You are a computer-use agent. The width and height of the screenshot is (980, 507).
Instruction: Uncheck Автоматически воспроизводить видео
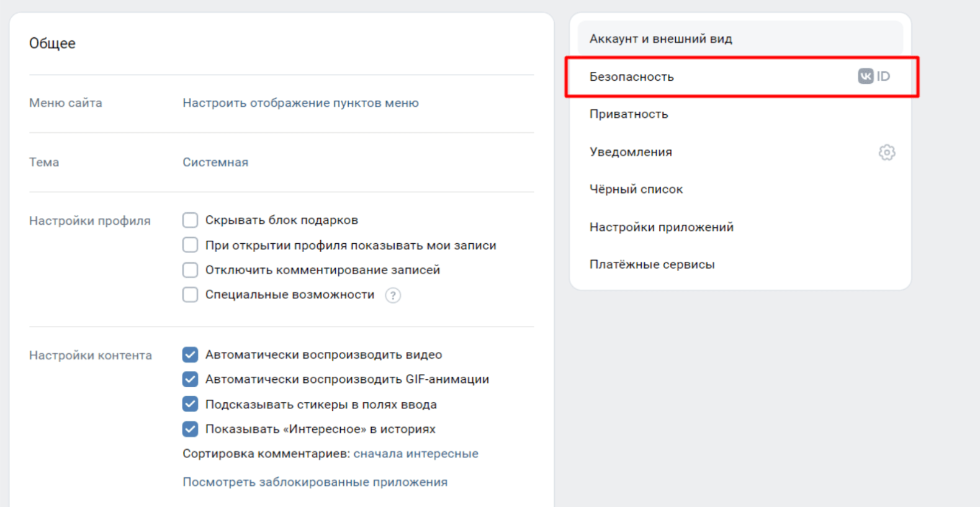(190, 354)
